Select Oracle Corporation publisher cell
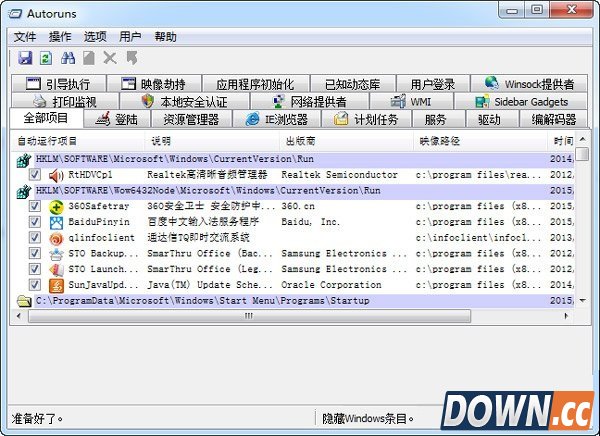600x436 pixels. 331,285
